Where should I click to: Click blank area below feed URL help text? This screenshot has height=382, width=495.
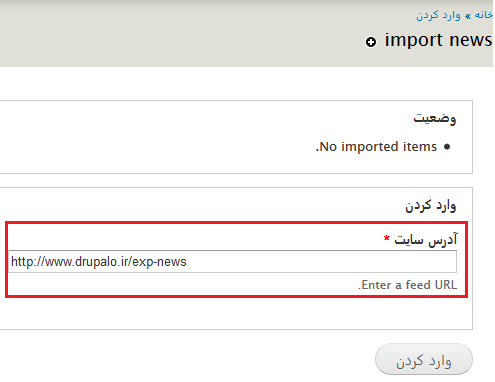(233, 313)
